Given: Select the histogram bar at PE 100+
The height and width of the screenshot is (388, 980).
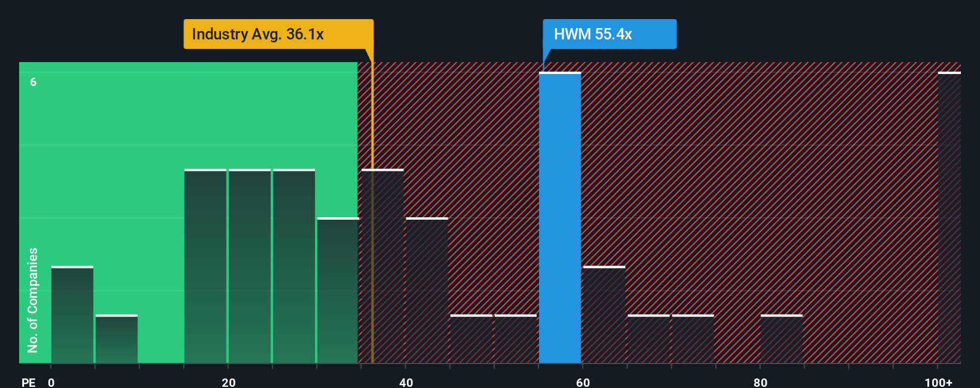Looking at the screenshot, I should pos(950,218).
